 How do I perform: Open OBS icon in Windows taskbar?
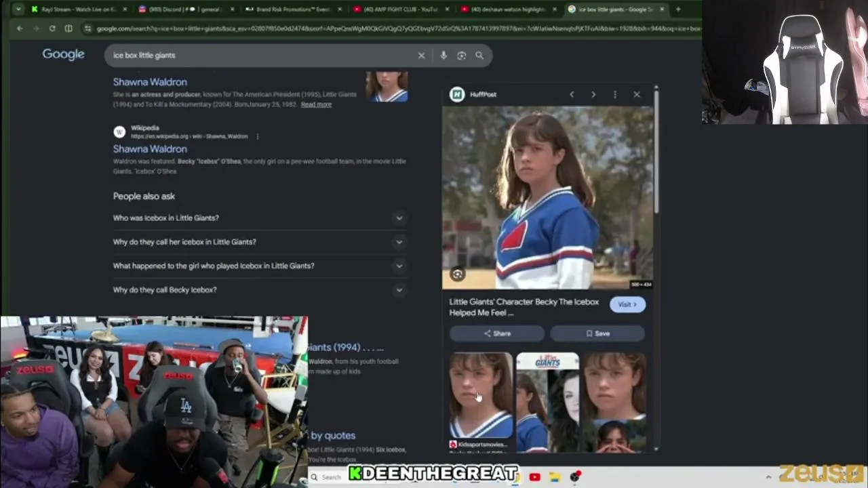click(575, 476)
